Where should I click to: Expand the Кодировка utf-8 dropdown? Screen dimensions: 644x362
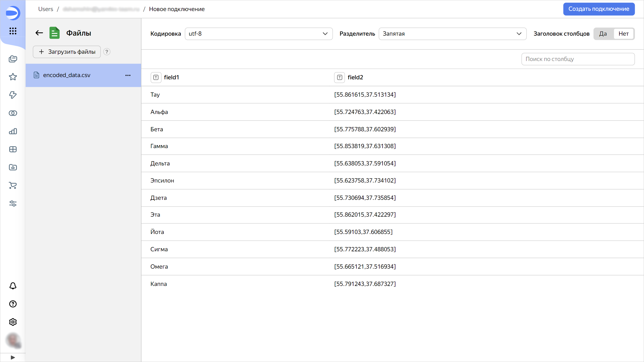point(259,34)
